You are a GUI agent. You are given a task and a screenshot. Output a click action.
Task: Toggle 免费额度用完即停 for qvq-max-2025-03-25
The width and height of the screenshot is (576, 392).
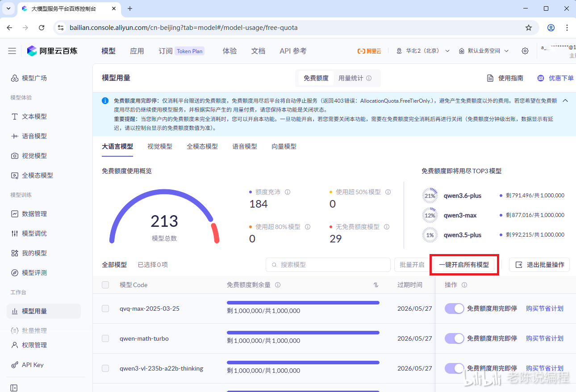point(455,309)
